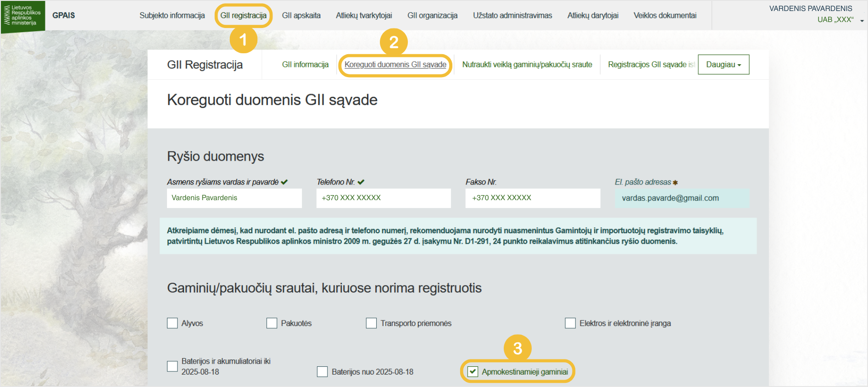The width and height of the screenshot is (868, 387).
Task: Tick the Pakuotės checkbox
Action: click(272, 323)
